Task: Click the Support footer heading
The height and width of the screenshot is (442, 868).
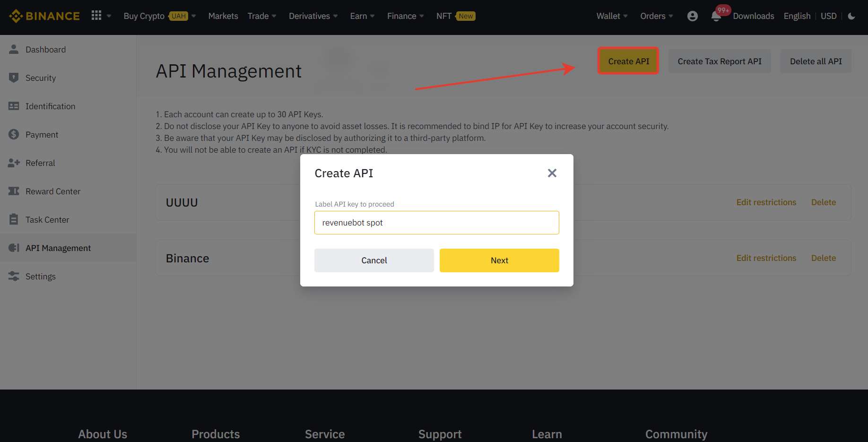Action: click(440, 434)
